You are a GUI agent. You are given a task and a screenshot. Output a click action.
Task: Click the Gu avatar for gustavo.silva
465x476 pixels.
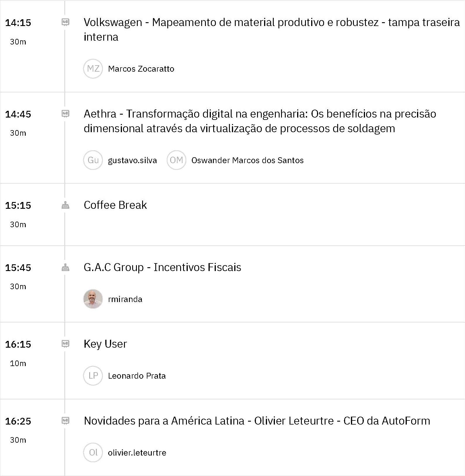(x=93, y=160)
